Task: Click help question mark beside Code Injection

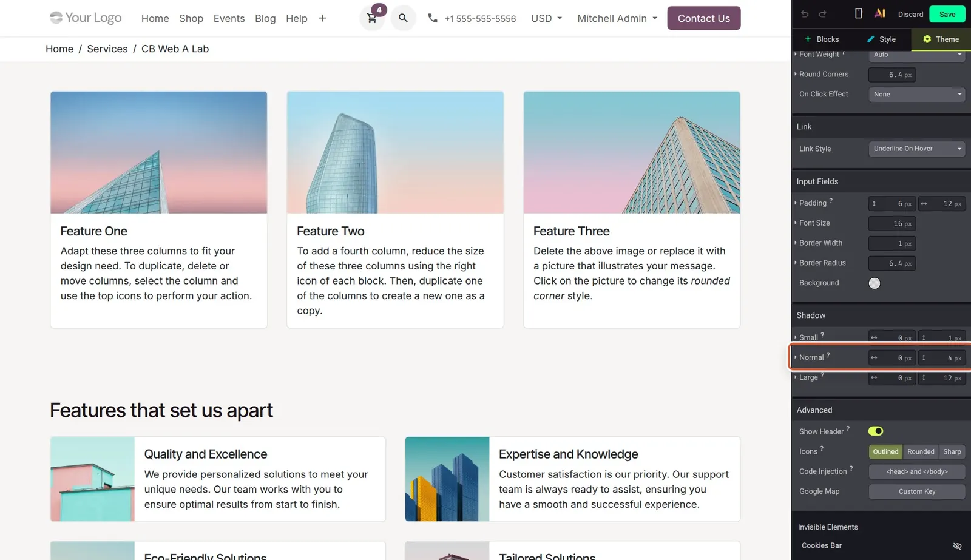Action: [851, 468]
